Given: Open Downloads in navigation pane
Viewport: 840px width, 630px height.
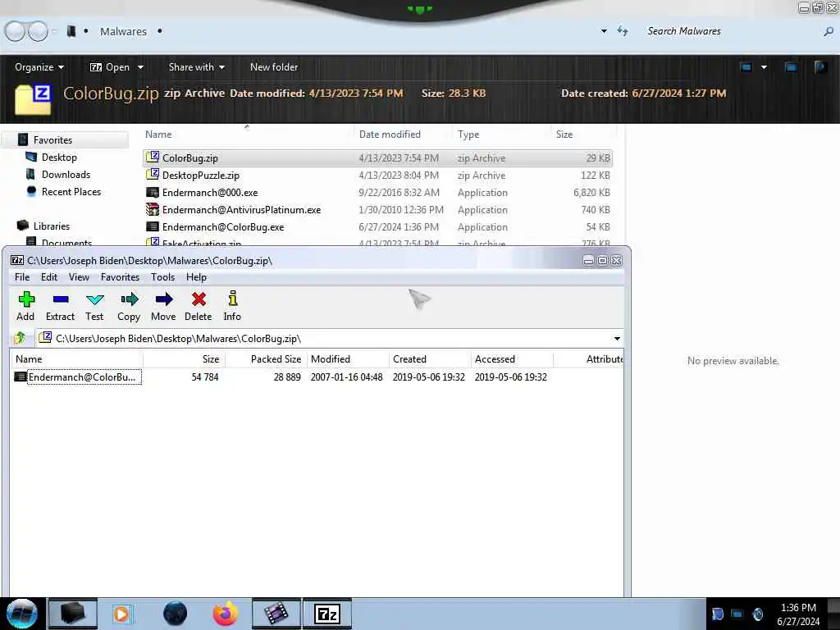Looking at the screenshot, I should (x=66, y=175).
